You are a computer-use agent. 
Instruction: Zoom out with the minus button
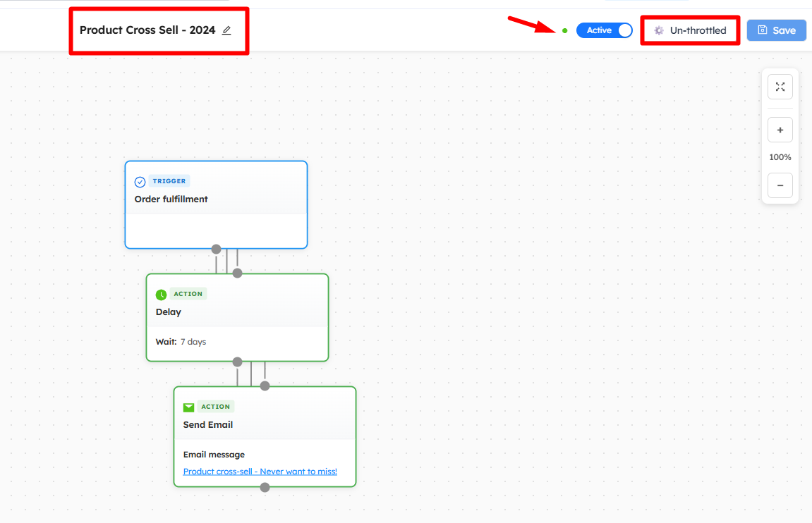pos(780,185)
